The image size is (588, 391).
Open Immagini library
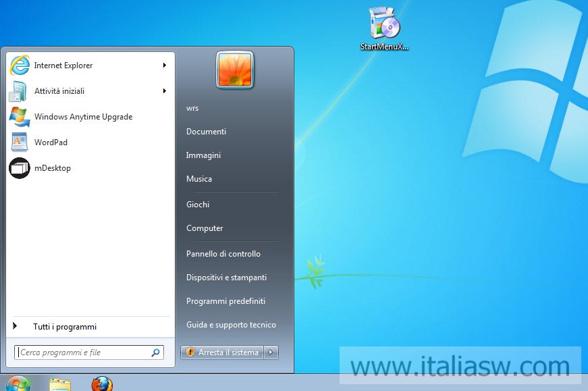203,155
